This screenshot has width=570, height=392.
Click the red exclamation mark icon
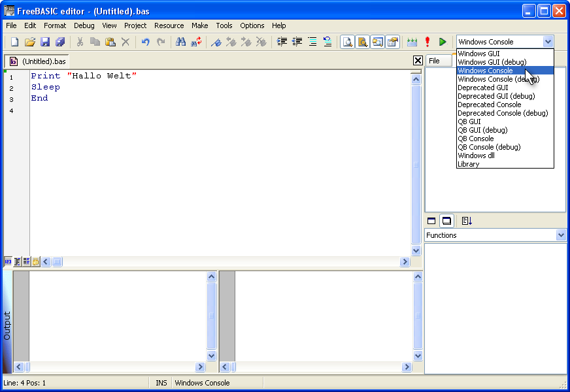click(x=427, y=42)
